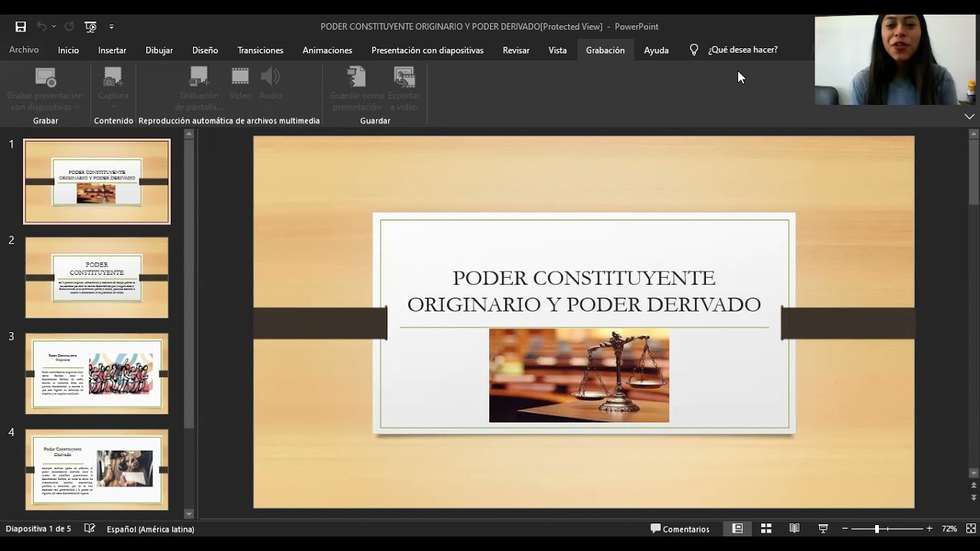Click Fit slide to current window icon
The image size is (980, 551).
point(971,529)
